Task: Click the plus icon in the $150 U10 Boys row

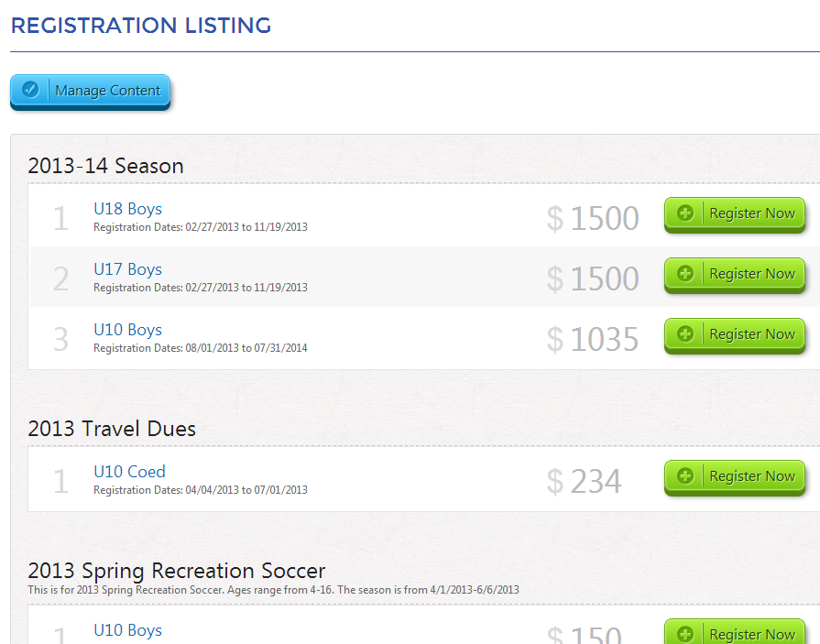Action: (685, 634)
